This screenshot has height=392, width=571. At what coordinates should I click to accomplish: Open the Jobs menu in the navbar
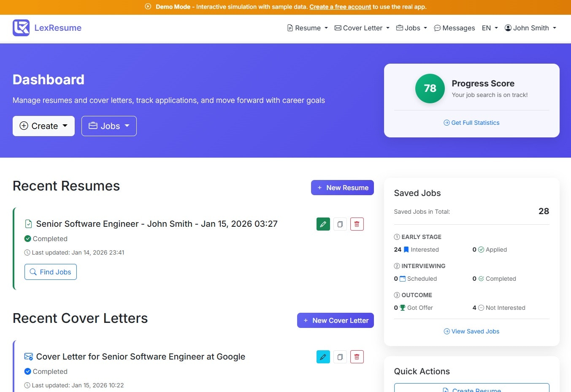[411, 28]
